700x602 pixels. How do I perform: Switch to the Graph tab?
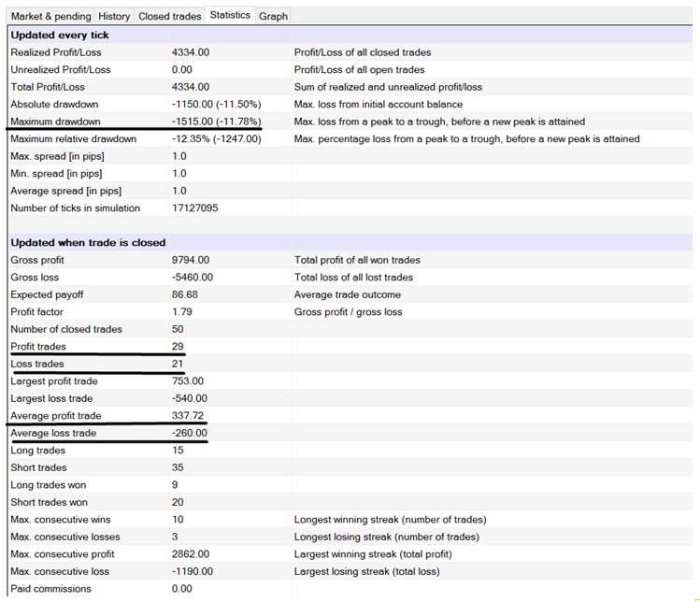[274, 16]
